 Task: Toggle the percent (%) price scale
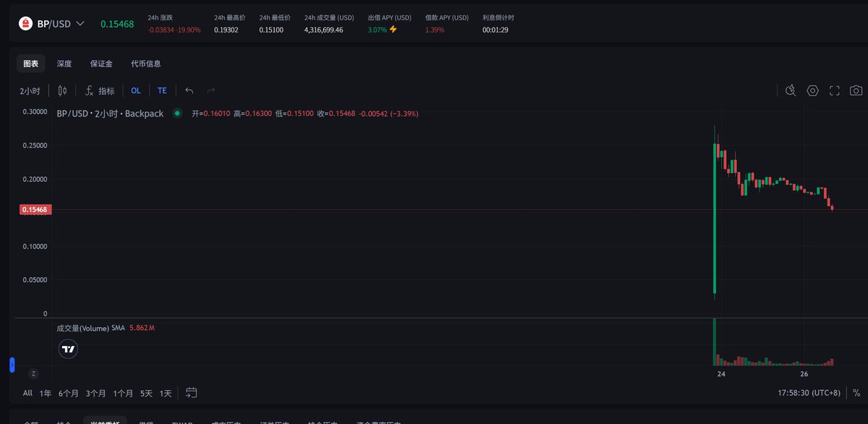(856, 393)
